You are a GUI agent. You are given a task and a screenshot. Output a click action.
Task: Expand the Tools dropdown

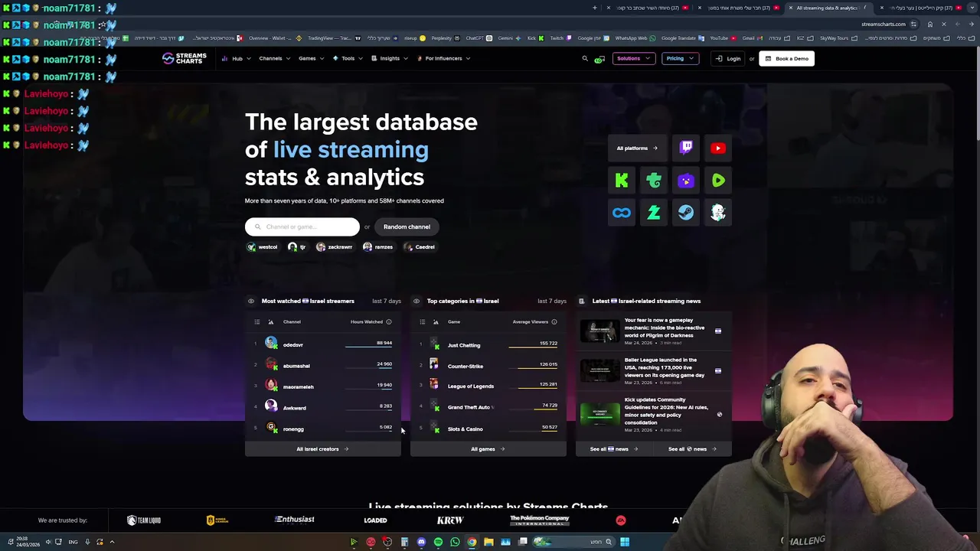(348, 58)
